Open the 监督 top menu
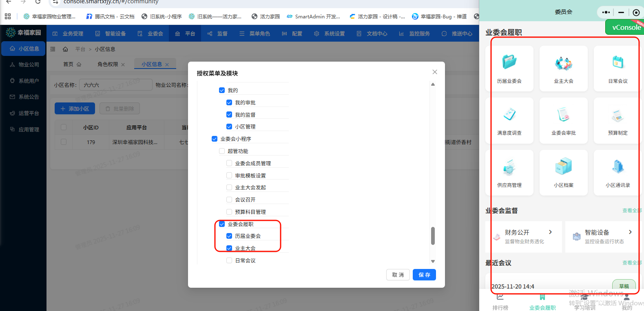The height and width of the screenshot is (311, 644). tap(217, 33)
